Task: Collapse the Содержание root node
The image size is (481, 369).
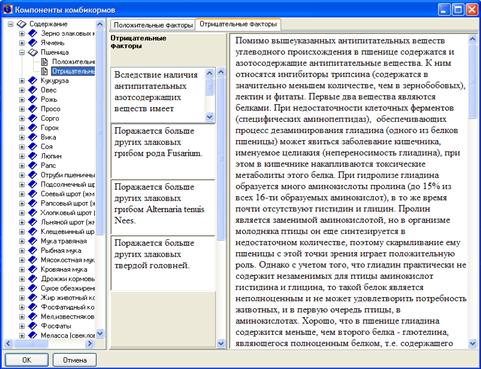Action: click(11, 24)
